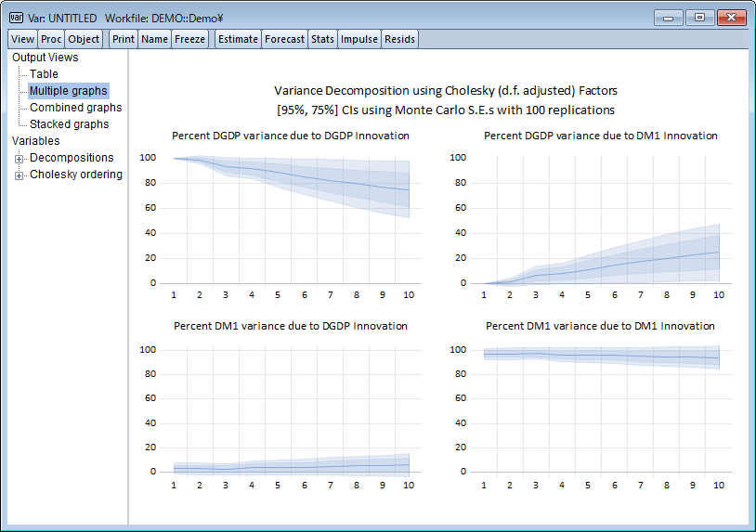
Task: Select the Combined graphs view
Action: click(76, 108)
